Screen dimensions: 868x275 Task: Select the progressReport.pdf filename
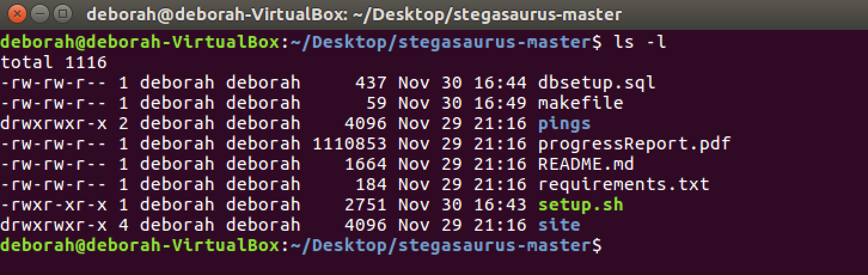pyautogui.click(x=634, y=144)
